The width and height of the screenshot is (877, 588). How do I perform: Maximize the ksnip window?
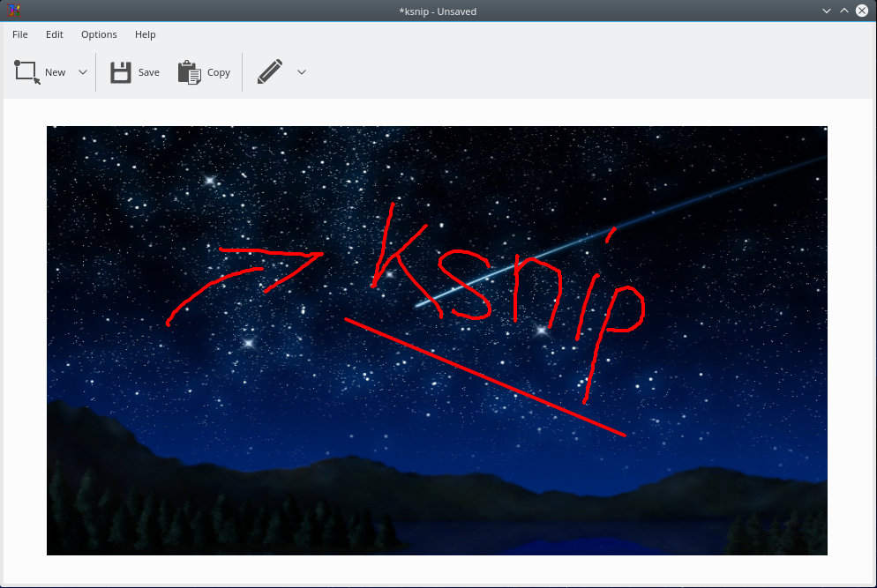(x=844, y=11)
